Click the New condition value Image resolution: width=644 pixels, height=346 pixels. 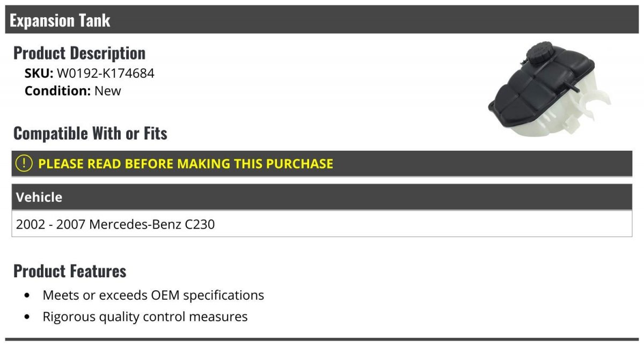[x=108, y=91]
